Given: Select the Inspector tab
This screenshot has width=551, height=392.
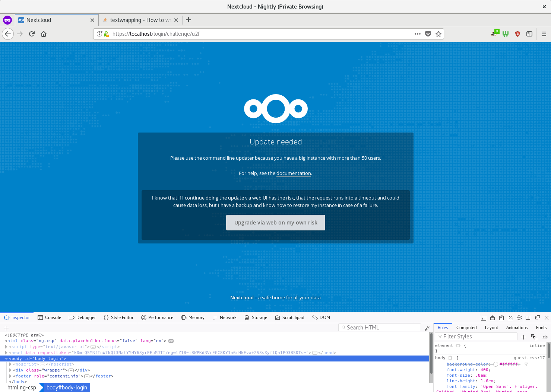Looking at the screenshot, I should [17, 318].
